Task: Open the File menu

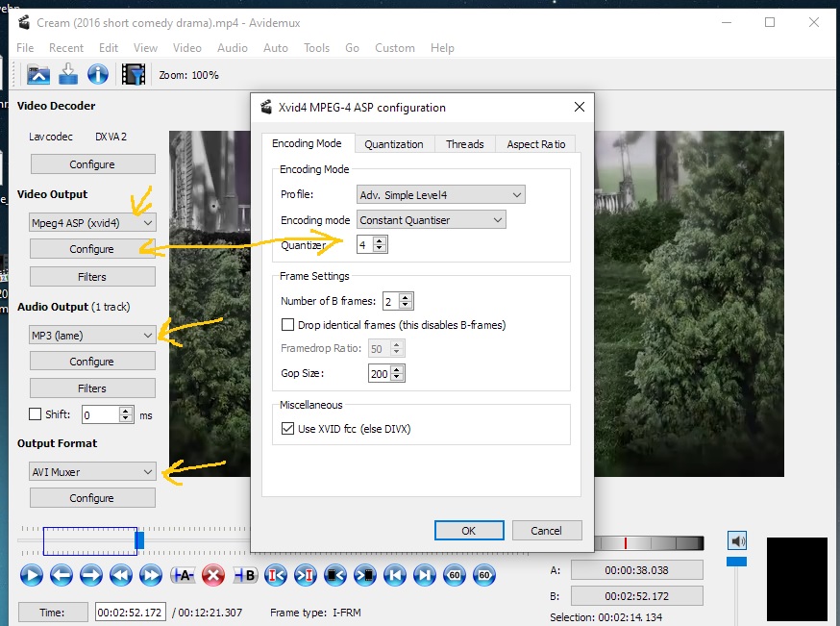Action: (25, 48)
